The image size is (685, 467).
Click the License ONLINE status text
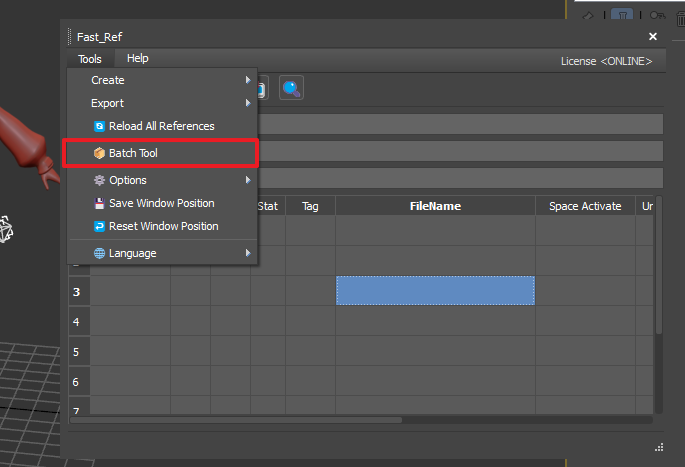(x=606, y=61)
